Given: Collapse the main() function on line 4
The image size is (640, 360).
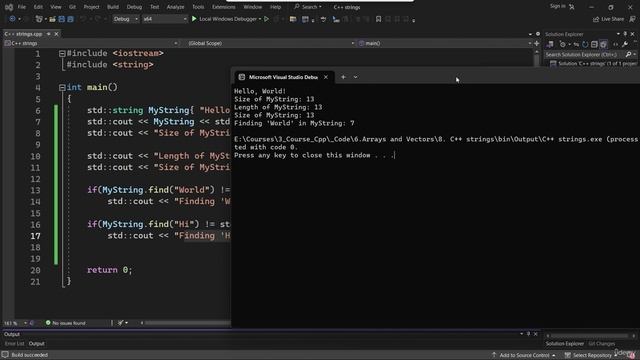Looking at the screenshot, I should [x=62, y=87].
